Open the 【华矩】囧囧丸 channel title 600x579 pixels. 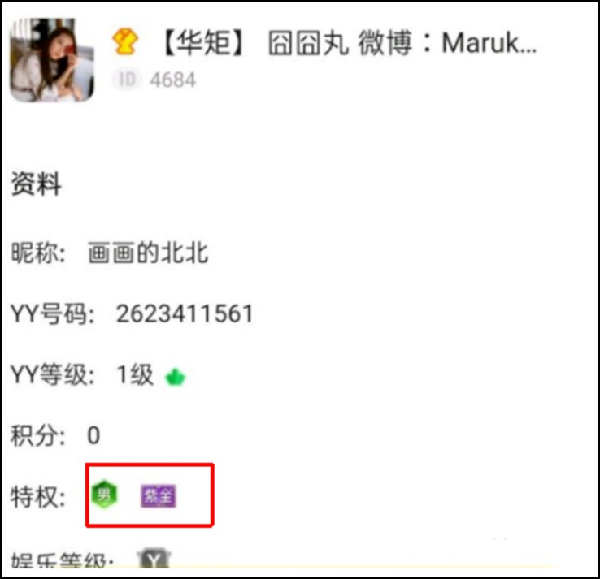pos(350,43)
